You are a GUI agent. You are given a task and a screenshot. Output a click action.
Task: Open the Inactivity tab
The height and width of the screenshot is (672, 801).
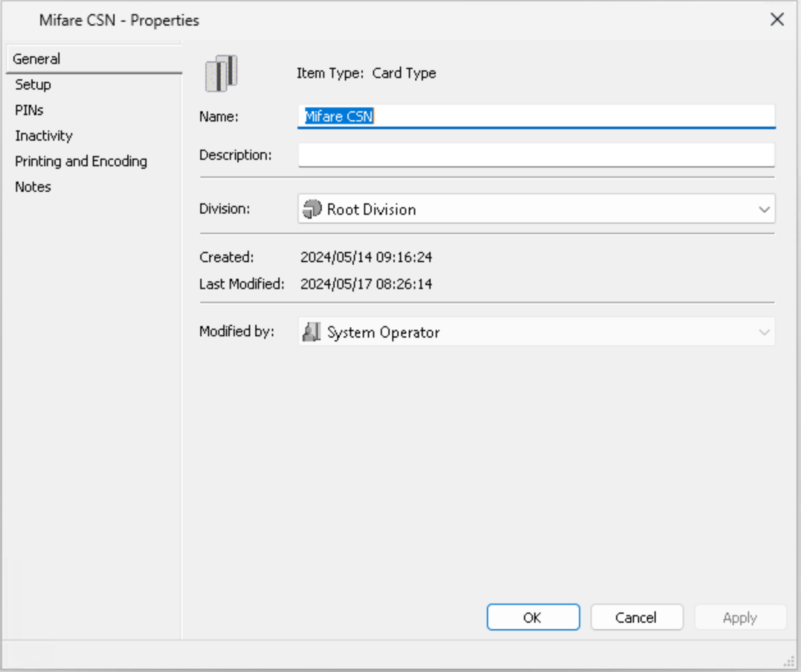pos(44,136)
